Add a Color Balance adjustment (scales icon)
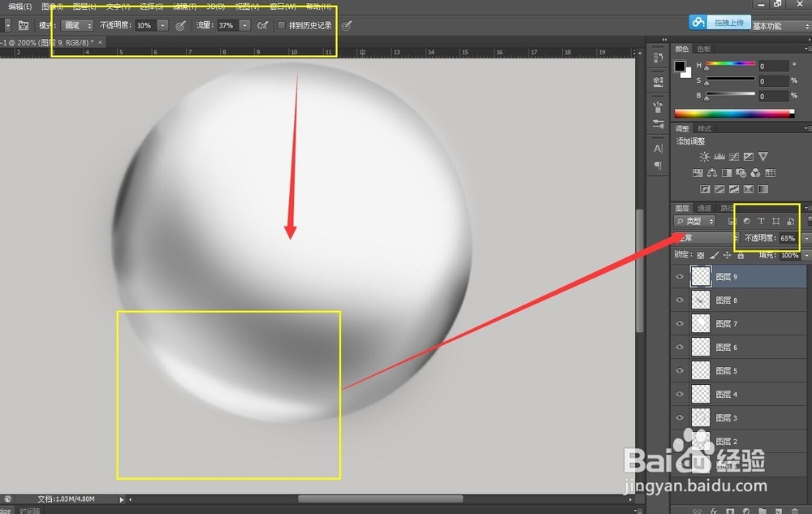Image resolution: width=812 pixels, height=514 pixels. (712, 173)
